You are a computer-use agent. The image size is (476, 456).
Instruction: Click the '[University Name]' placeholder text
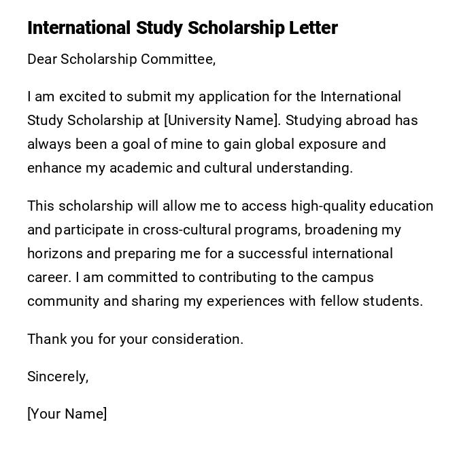222,120
